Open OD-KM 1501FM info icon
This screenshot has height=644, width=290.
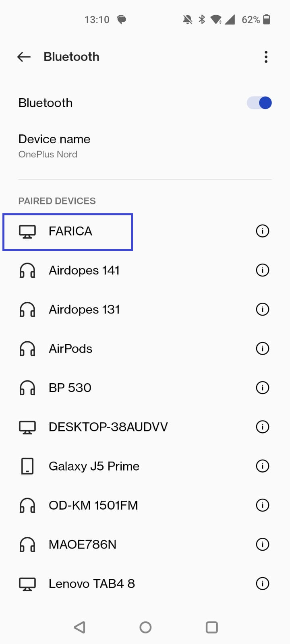tap(263, 505)
